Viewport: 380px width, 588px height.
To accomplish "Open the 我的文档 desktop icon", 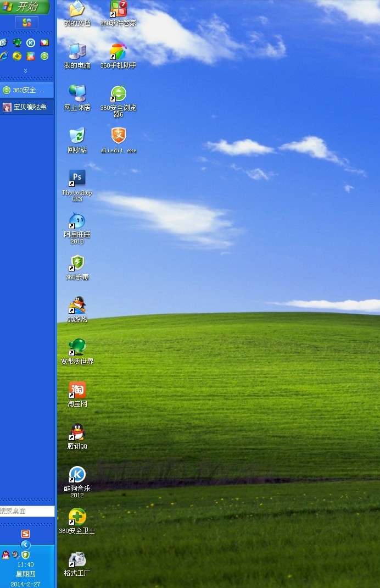I will click(77, 13).
